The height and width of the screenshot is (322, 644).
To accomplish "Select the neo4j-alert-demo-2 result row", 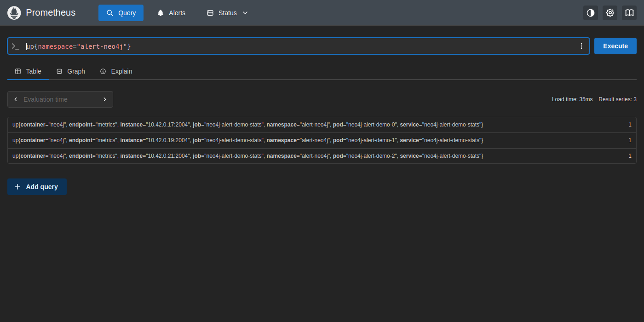I will pyautogui.click(x=322, y=156).
